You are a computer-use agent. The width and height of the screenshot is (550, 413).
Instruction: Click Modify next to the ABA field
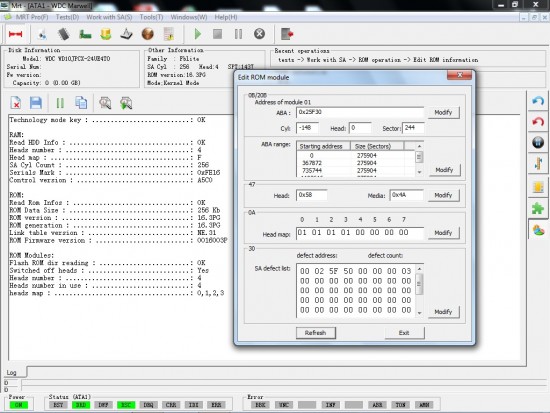click(443, 113)
